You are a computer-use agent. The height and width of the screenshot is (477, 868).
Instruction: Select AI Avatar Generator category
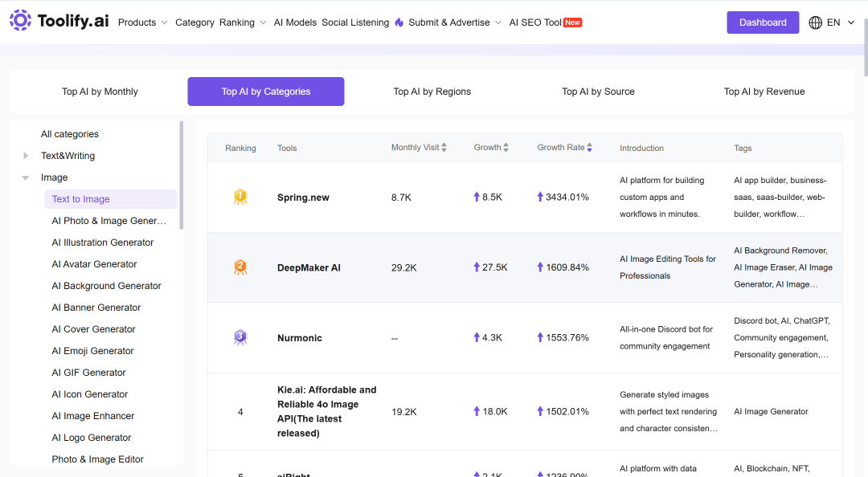point(94,264)
